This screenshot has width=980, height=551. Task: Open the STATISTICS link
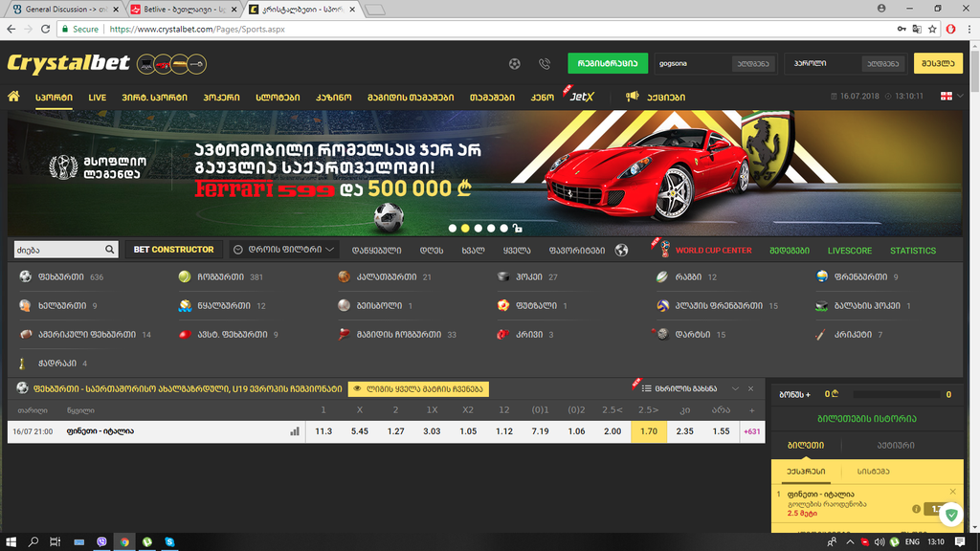click(x=912, y=251)
